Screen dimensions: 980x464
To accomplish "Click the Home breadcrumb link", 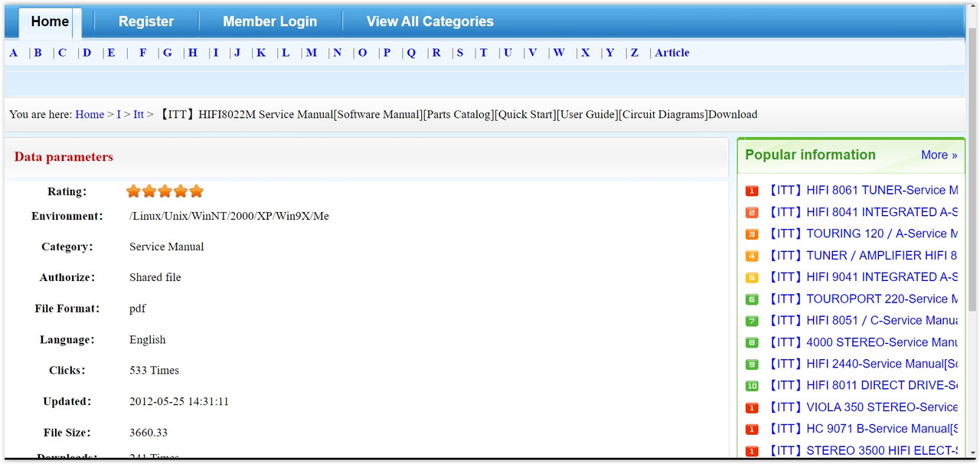I will 90,114.
